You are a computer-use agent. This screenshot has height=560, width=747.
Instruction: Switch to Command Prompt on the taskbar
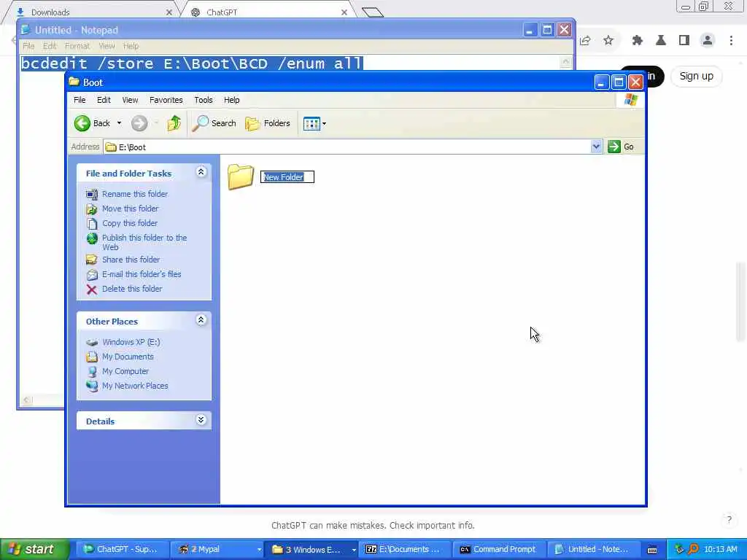(x=498, y=549)
